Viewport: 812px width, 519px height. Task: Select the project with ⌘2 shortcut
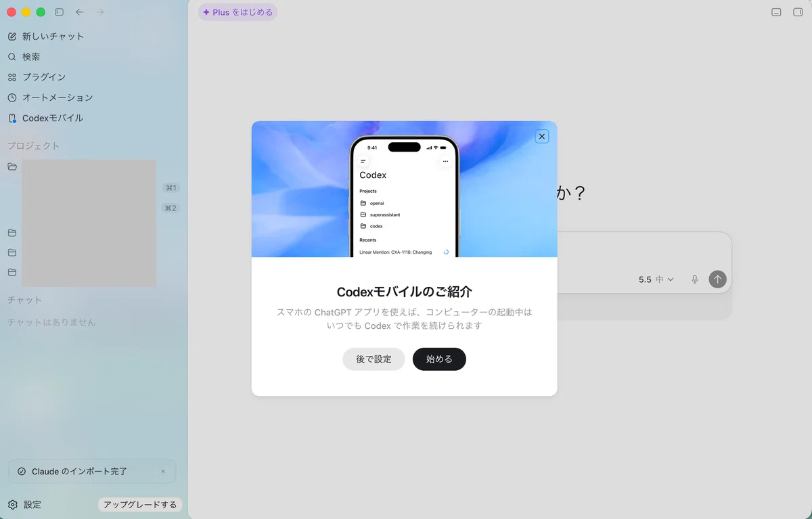171,208
